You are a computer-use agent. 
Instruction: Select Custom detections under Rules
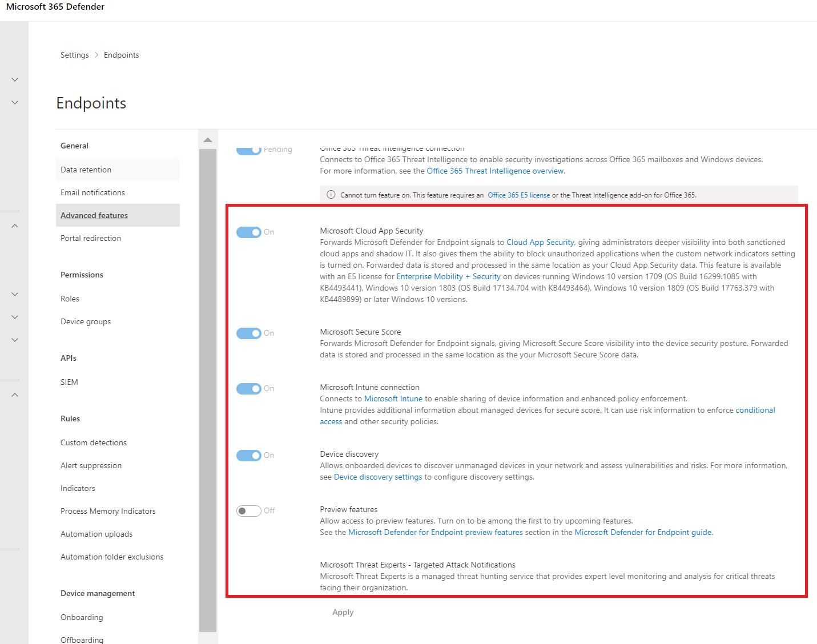[93, 442]
